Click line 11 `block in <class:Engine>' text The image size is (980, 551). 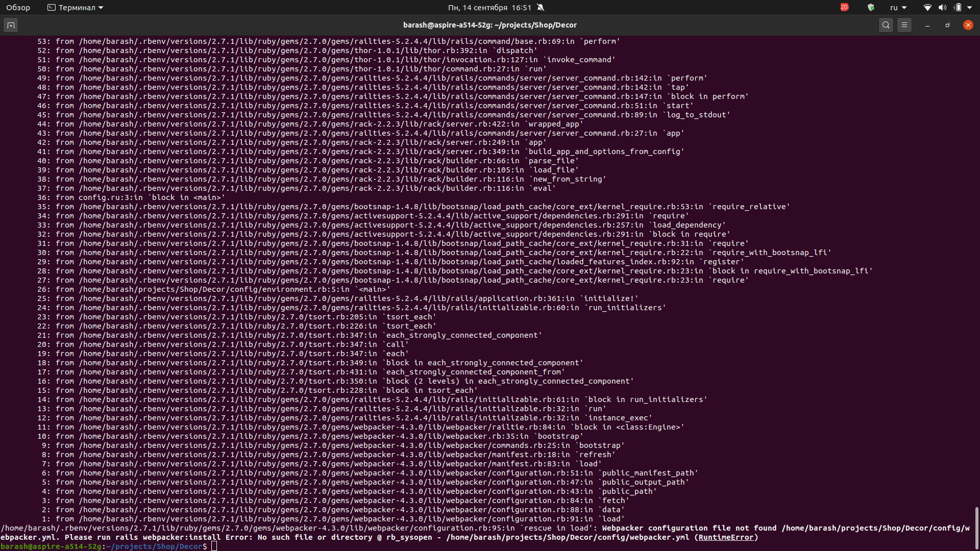tap(627, 427)
